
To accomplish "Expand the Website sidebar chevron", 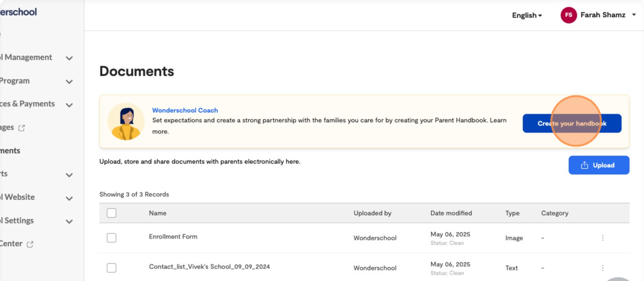I will [x=69, y=198].
